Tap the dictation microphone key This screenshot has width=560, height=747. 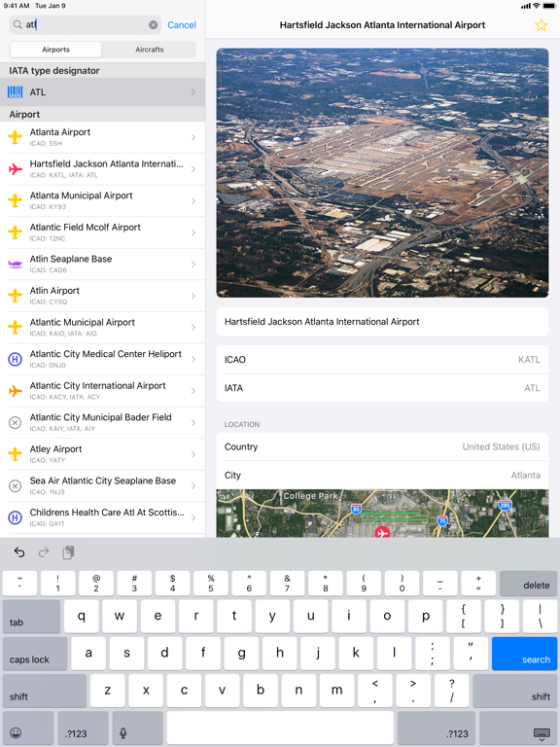pyautogui.click(x=136, y=729)
